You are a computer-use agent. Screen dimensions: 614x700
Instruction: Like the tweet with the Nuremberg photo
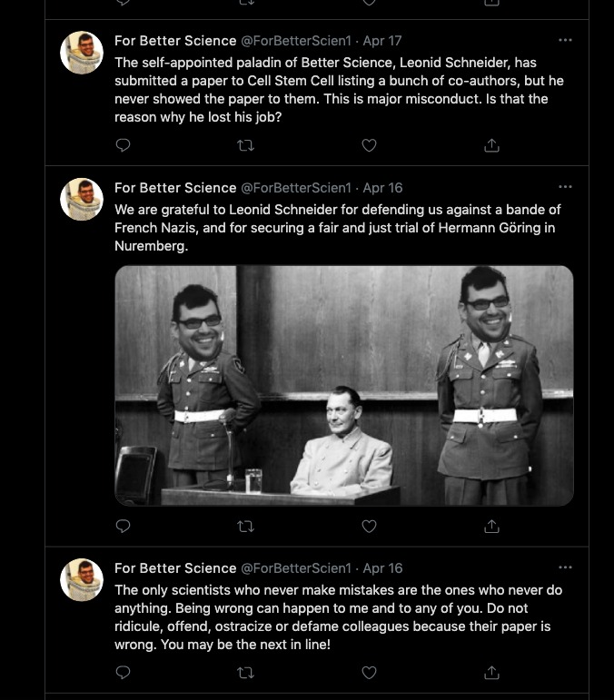coord(369,526)
